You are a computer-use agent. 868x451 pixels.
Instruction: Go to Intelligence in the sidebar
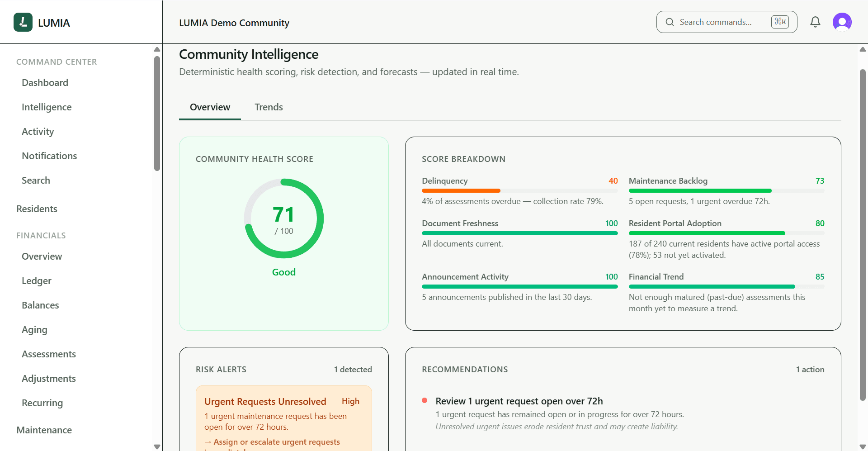click(x=47, y=107)
